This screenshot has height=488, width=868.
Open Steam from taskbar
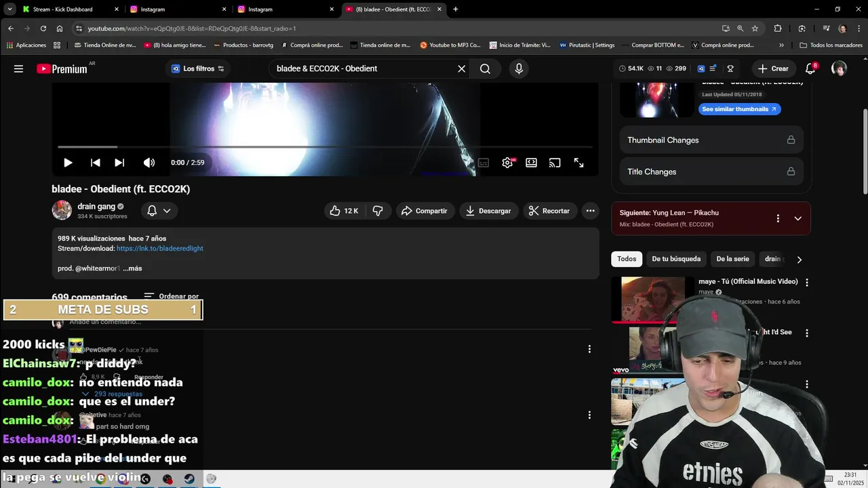189,479
